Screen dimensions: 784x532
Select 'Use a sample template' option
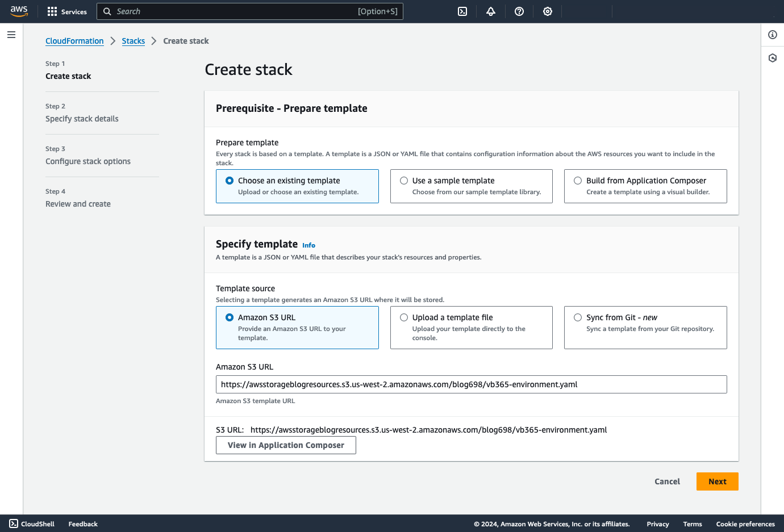404,180
